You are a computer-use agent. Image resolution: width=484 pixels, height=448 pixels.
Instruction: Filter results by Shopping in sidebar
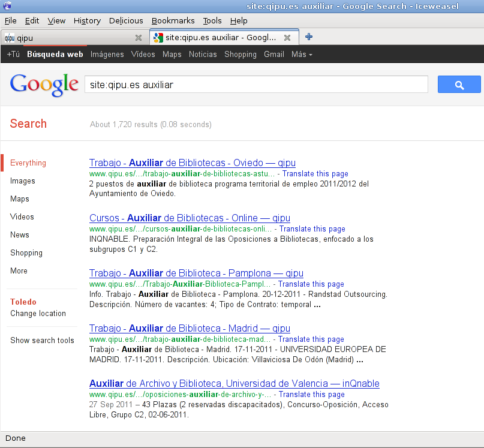[26, 253]
